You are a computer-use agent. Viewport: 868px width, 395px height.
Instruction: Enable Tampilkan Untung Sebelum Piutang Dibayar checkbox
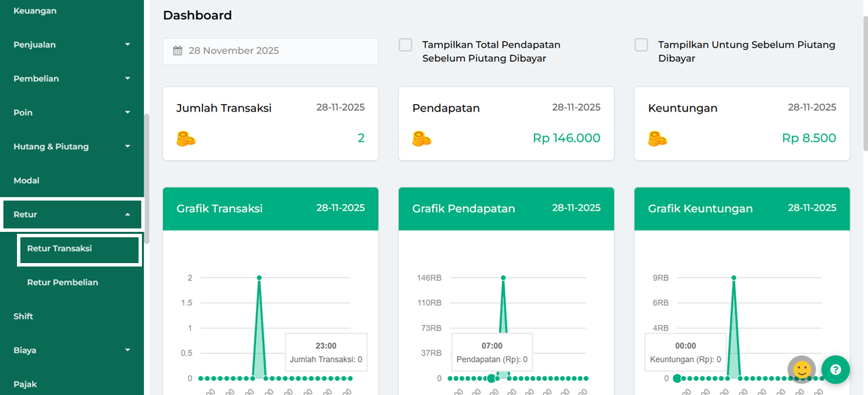[641, 45]
